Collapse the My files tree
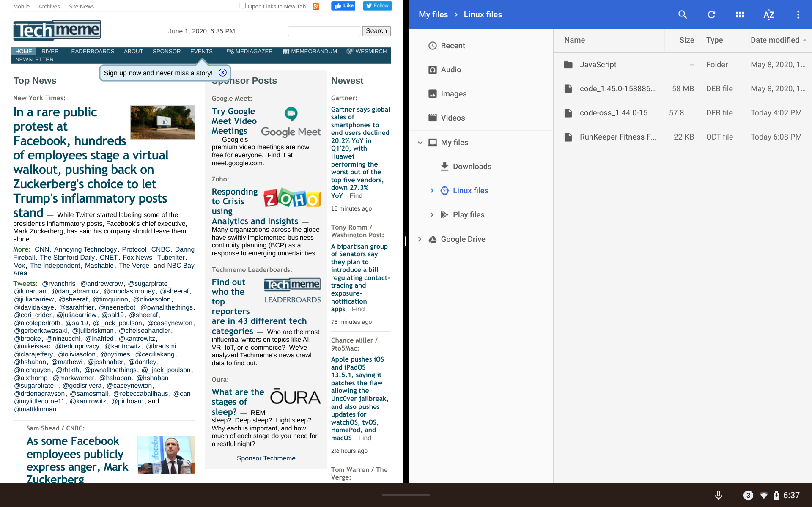The height and width of the screenshot is (507, 812). click(420, 143)
